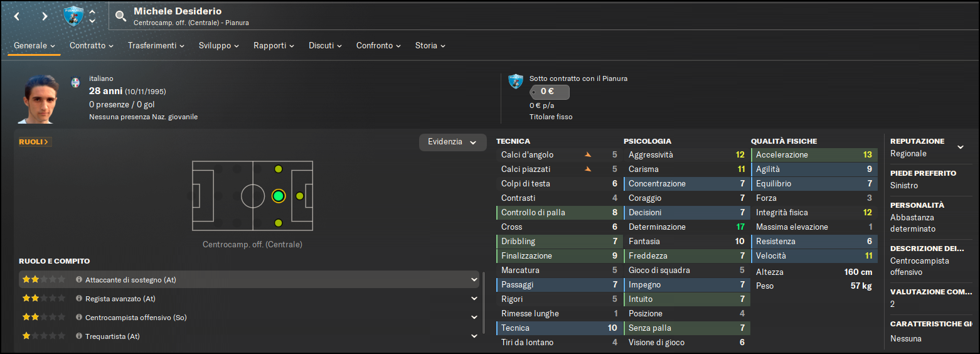Click the Sotto contratto con il Pianura text
Image resolution: width=980 pixels, height=354 pixels.
click(578, 78)
